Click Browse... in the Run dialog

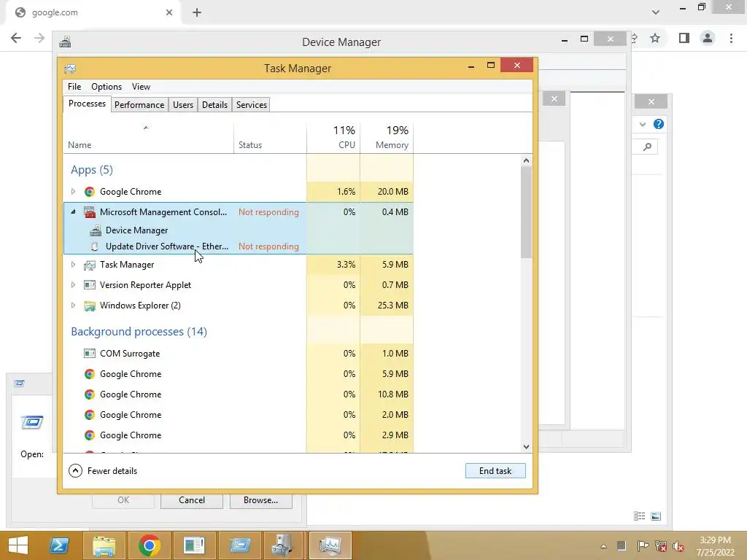coord(260,500)
